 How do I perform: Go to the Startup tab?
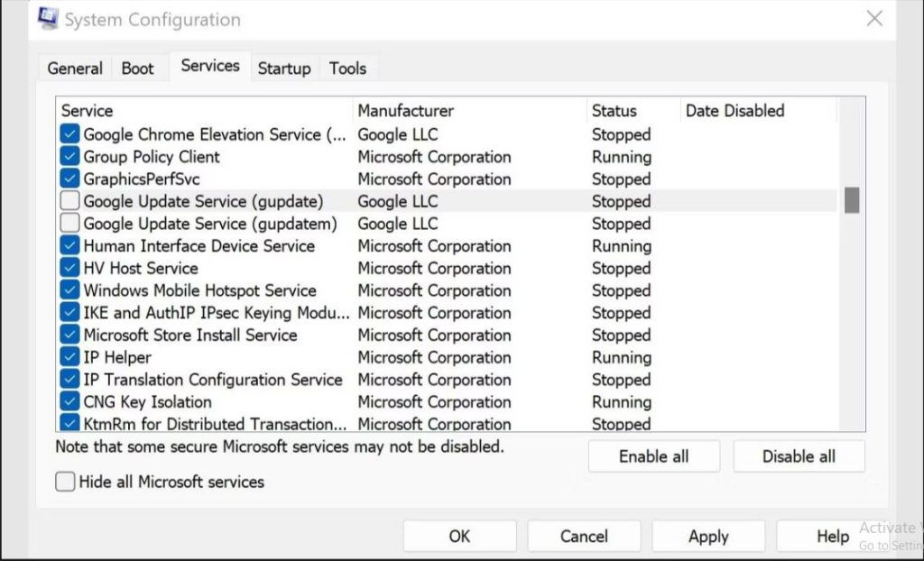pyautogui.click(x=284, y=69)
